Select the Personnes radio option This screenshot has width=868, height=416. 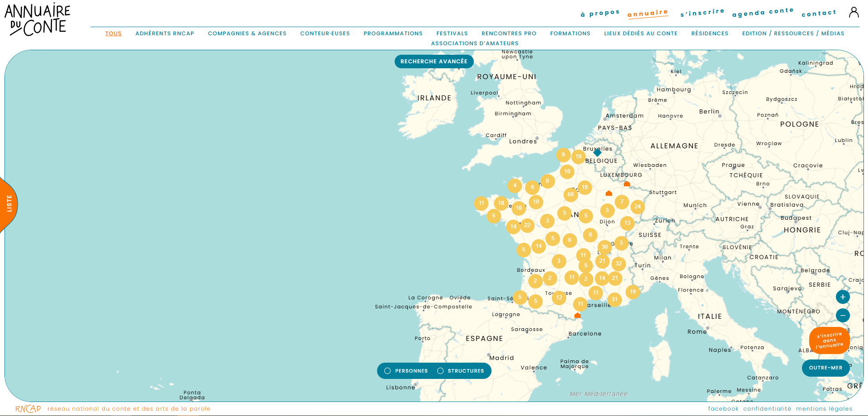coord(388,371)
